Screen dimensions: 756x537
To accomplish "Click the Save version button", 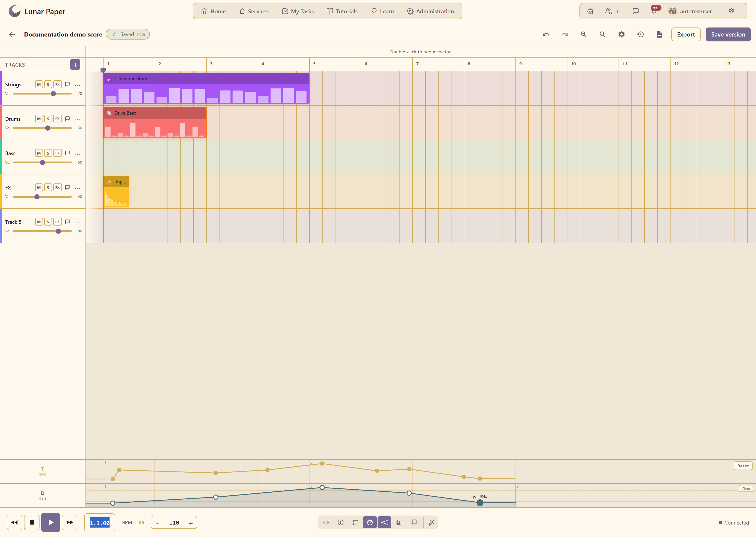I will (x=728, y=34).
